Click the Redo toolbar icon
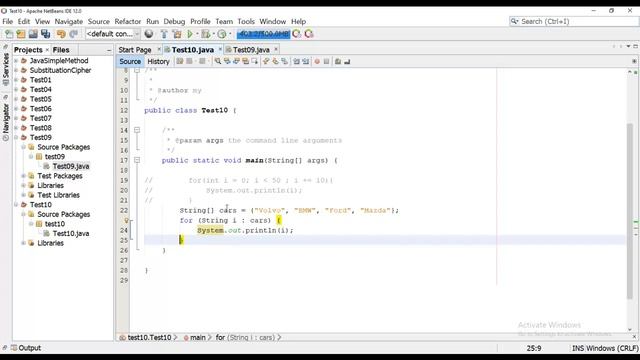Viewport: 640px width, 360px height. (x=73, y=34)
